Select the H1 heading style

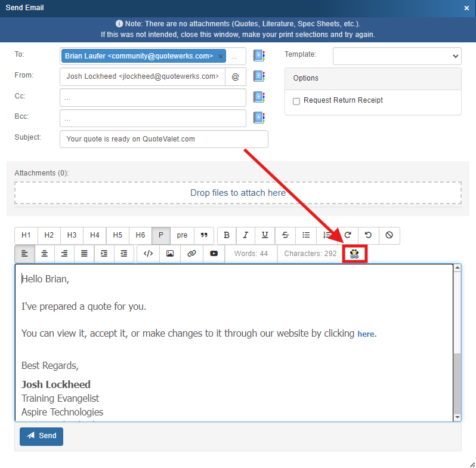pyautogui.click(x=26, y=235)
